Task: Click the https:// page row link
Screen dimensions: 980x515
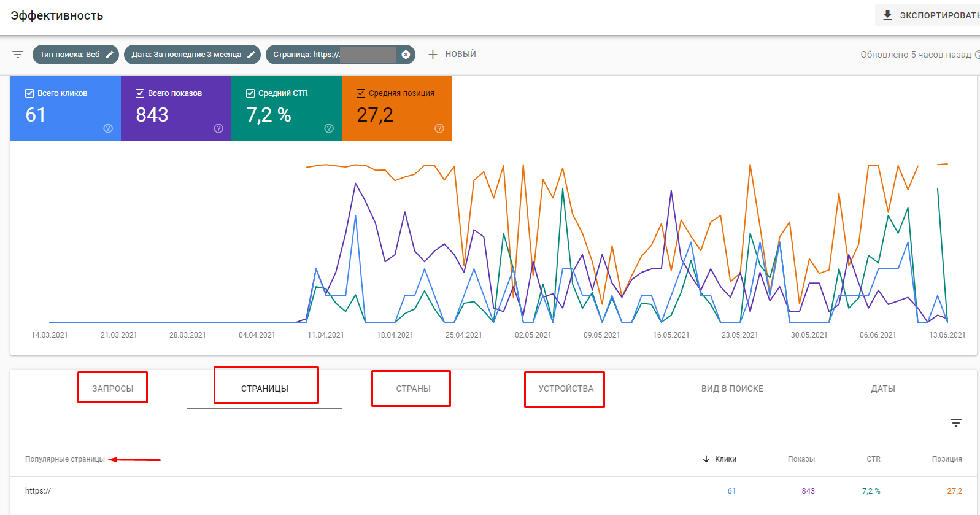Action: click(x=38, y=491)
